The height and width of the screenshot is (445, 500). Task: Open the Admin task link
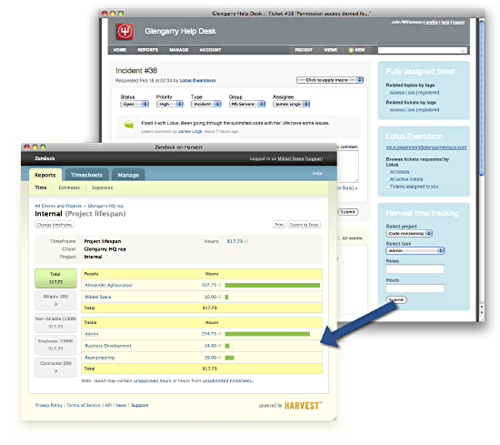91,334
